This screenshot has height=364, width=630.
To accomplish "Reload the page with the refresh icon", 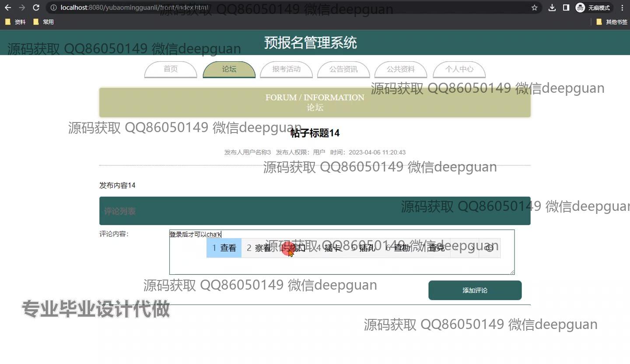I will pyautogui.click(x=36, y=7).
